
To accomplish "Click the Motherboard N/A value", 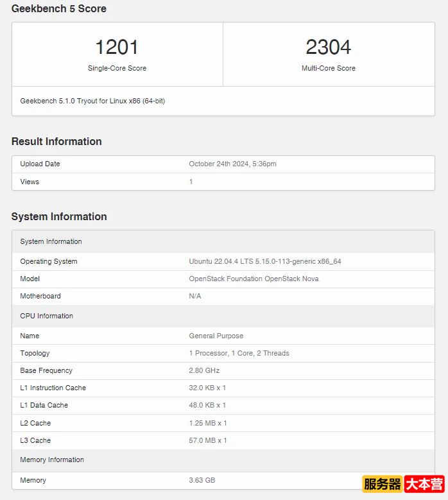I will [x=195, y=297].
